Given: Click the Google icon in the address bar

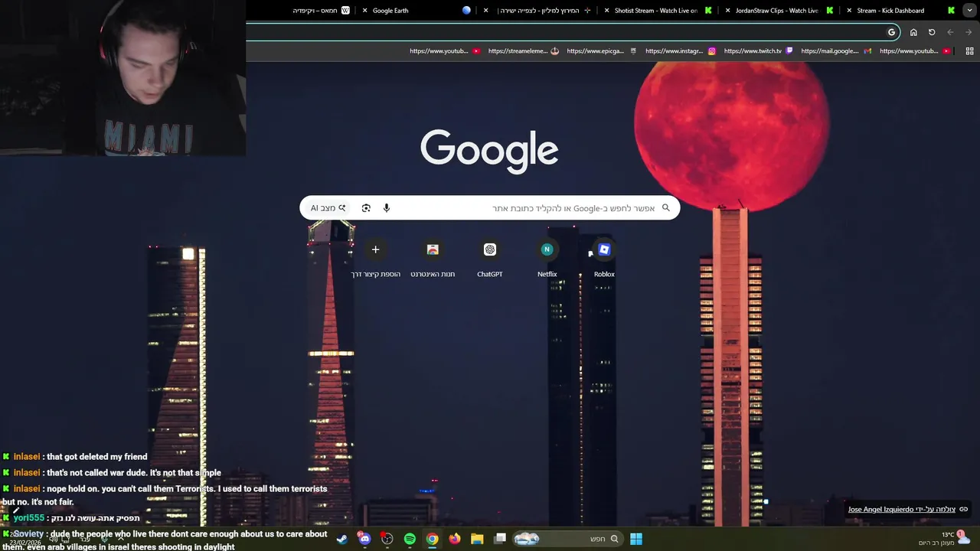Looking at the screenshot, I should pyautogui.click(x=891, y=32).
